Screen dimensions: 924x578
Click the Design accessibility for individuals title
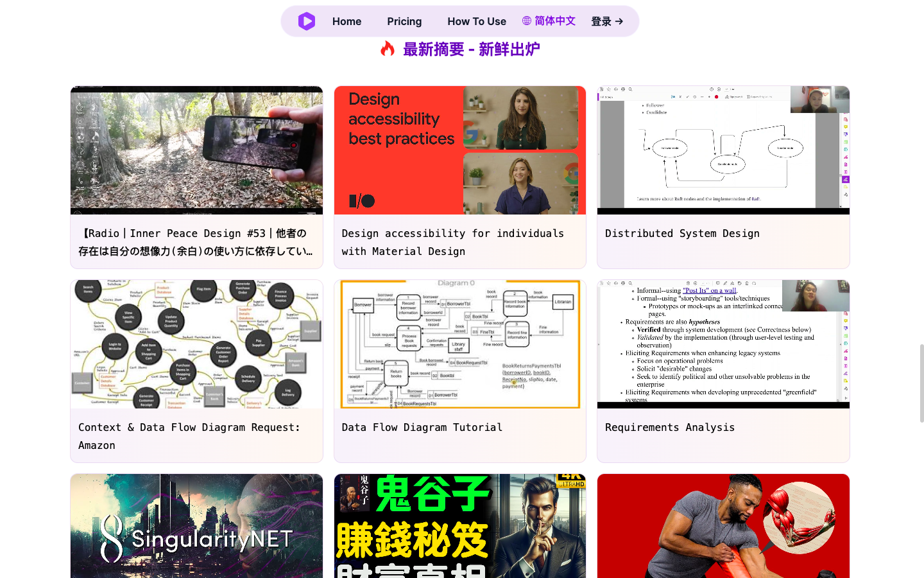pos(453,242)
